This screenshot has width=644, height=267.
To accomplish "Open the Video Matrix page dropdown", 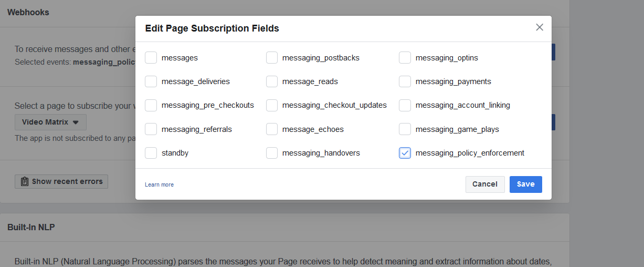I will pos(50,122).
